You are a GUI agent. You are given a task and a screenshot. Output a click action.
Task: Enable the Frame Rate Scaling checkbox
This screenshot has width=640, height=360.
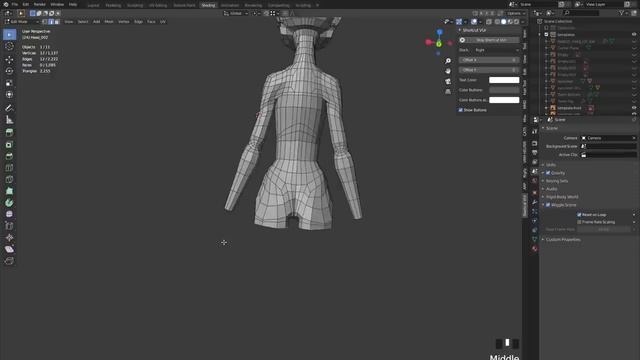click(x=579, y=222)
